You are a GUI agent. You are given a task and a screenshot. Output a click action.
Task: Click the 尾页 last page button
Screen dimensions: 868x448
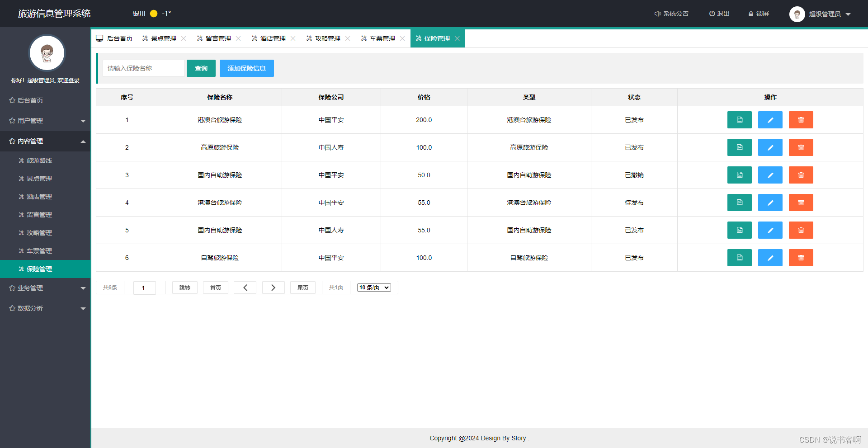click(x=303, y=288)
